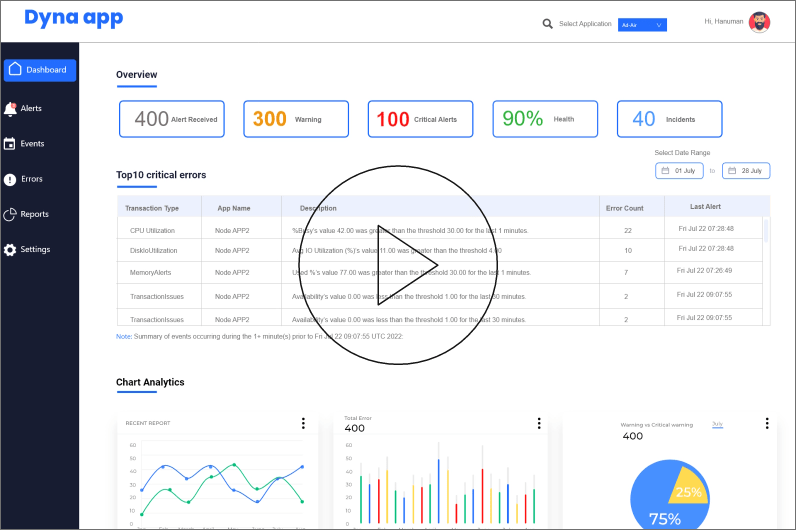Image resolution: width=796 pixels, height=530 pixels.
Task: Click the Alerts bell icon
Action: pos(10,109)
